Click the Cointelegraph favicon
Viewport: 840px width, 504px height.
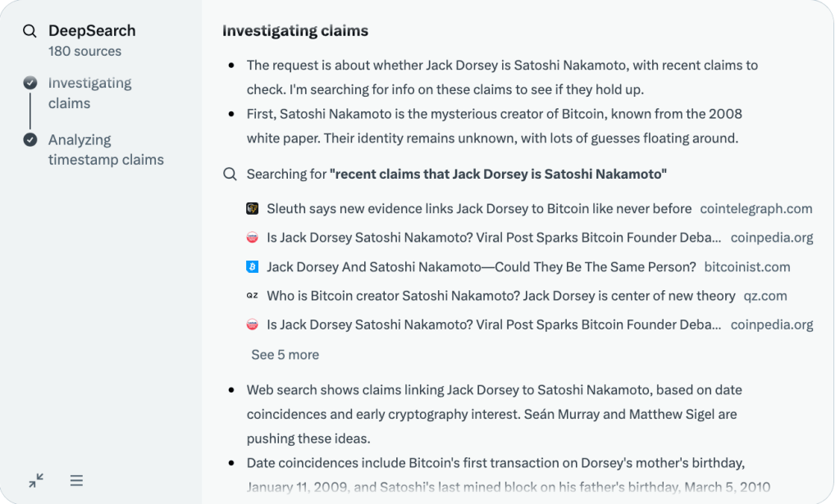pos(253,209)
